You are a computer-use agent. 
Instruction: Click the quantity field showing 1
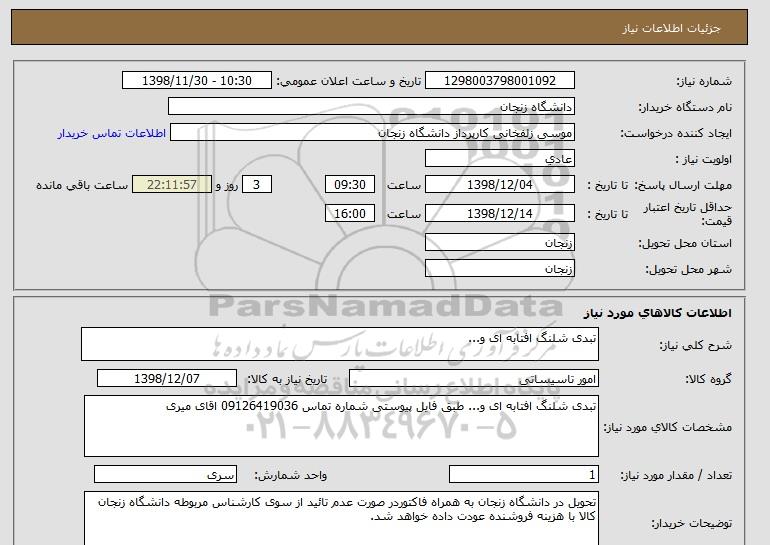point(524,475)
